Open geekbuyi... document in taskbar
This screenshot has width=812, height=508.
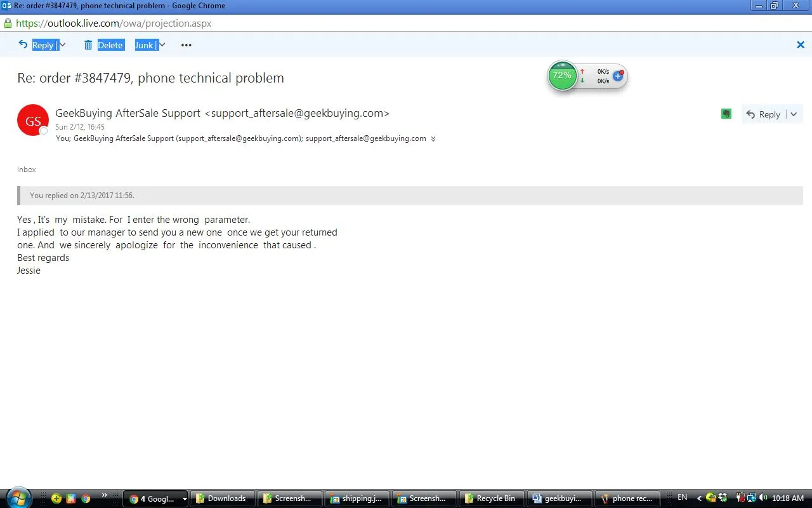[x=559, y=498]
